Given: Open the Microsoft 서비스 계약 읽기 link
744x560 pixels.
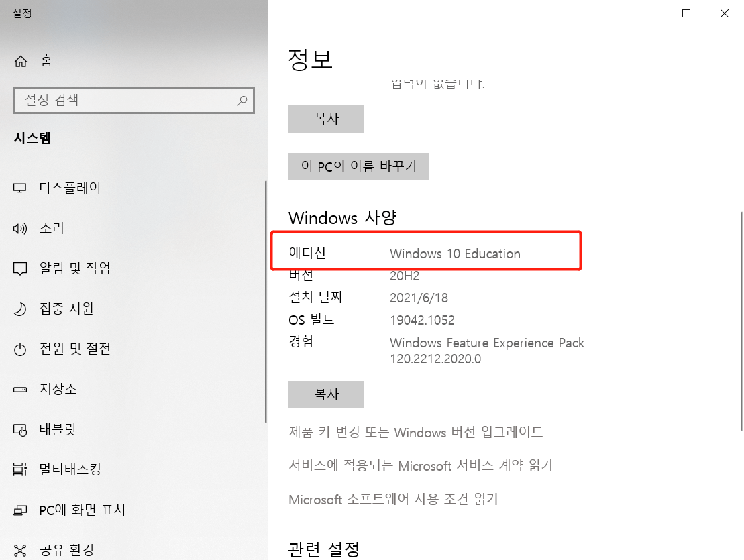Looking at the screenshot, I should point(421,465).
